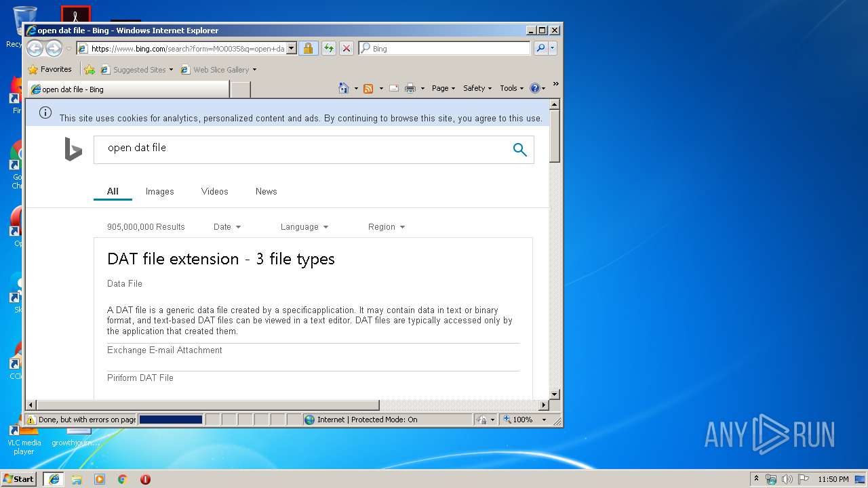Image resolution: width=868 pixels, height=488 pixels.
Task: Click the page loading progress bar
Action: (x=171, y=420)
